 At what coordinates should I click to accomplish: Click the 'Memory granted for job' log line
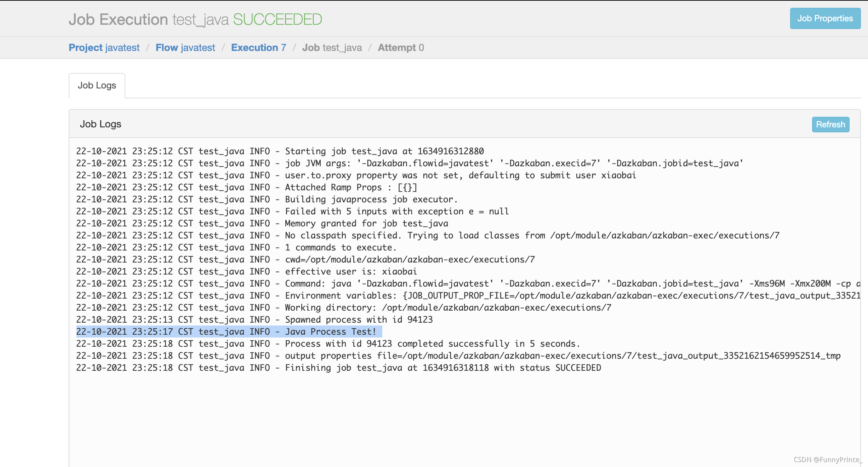coord(262,224)
